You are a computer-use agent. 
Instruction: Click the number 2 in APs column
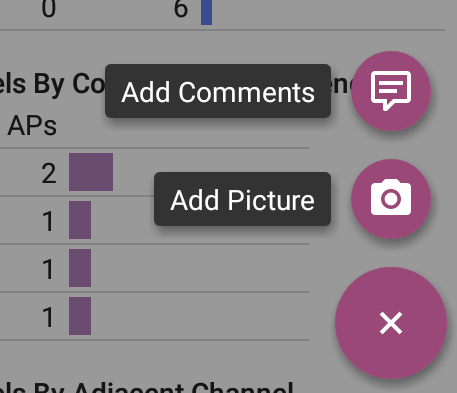(x=49, y=173)
